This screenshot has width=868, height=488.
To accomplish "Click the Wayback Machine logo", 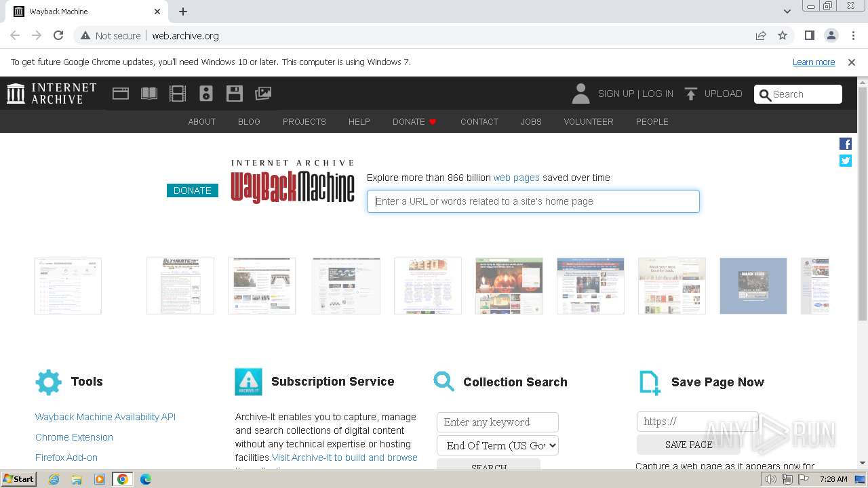I will tap(293, 181).
